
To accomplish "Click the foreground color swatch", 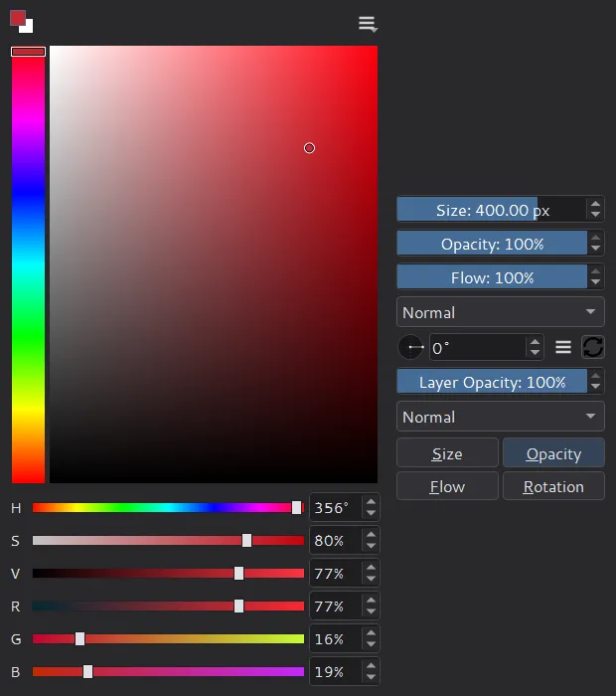I will point(17,18).
